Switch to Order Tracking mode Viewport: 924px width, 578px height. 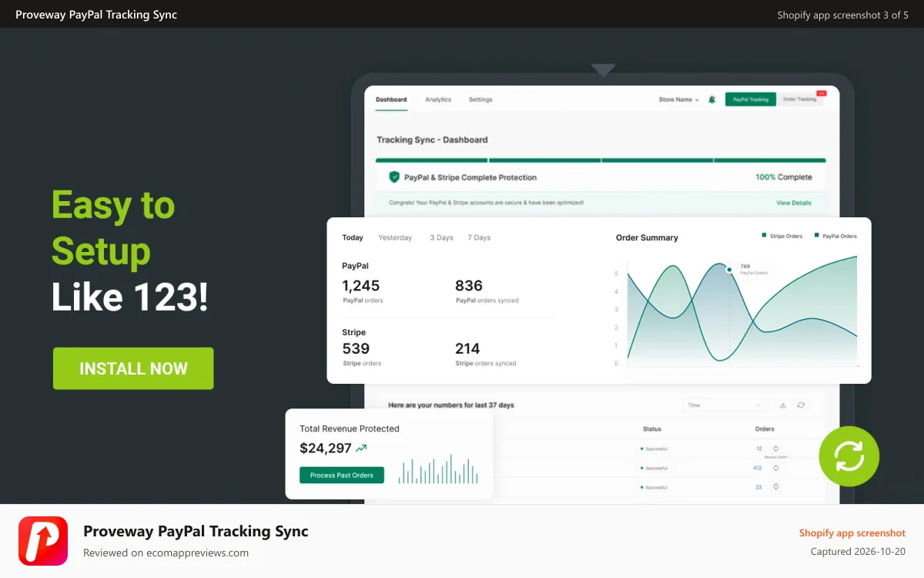tap(800, 99)
